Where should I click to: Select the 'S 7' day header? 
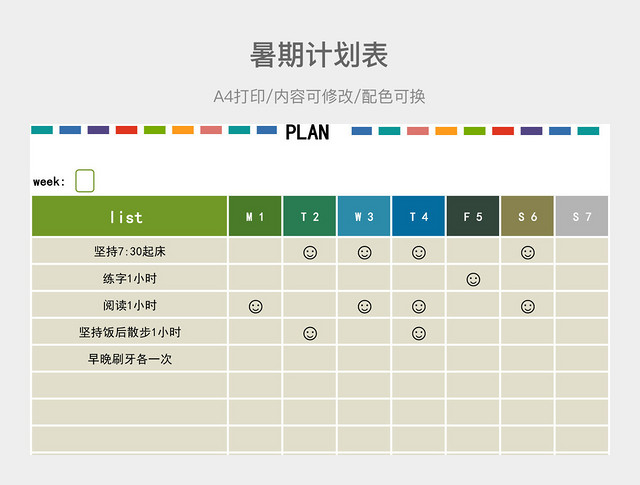point(582,216)
